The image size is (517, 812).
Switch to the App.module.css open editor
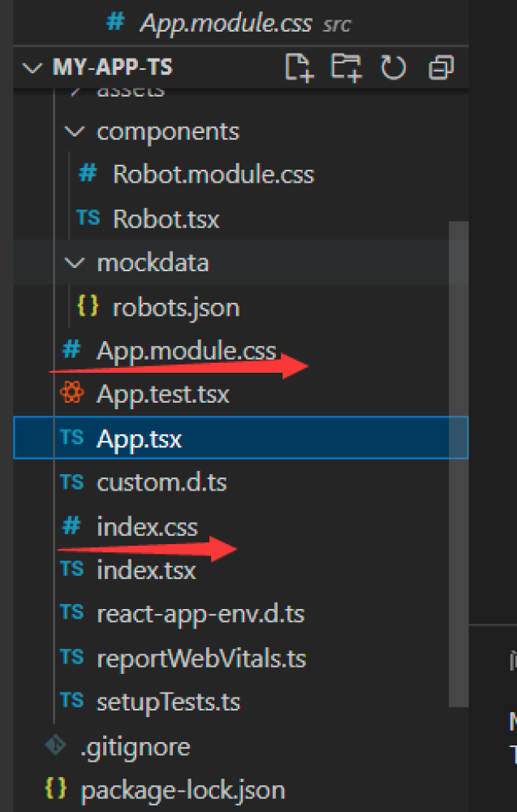pos(225,24)
